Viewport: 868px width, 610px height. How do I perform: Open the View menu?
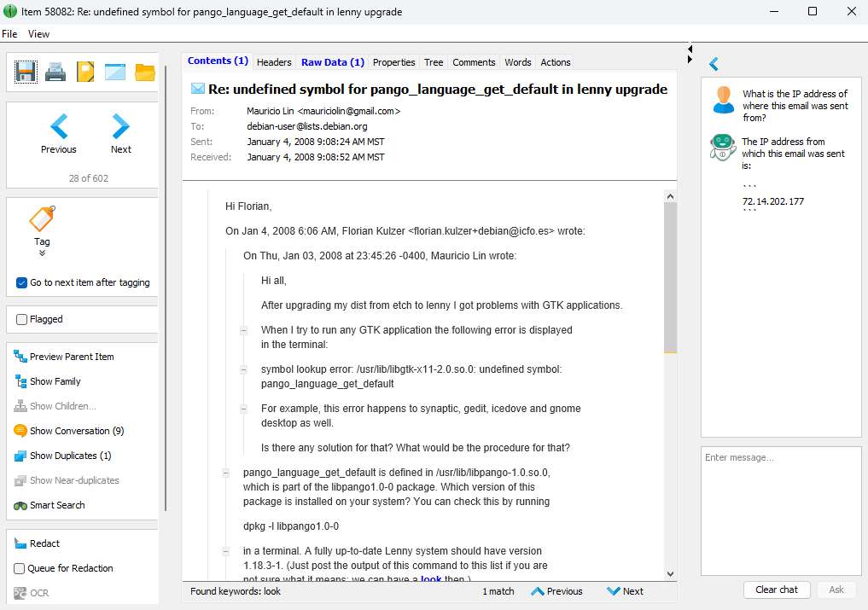pyautogui.click(x=38, y=34)
